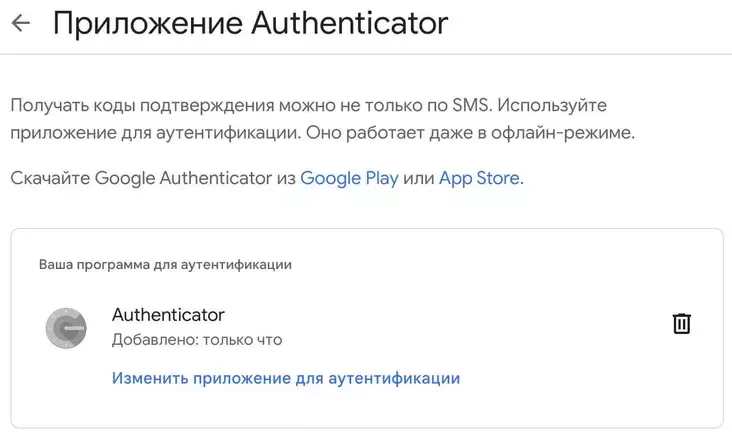Viewport: 732px width, 440px height.
Task: Select the 'Authenticator' entry name in card
Action: click(168, 315)
